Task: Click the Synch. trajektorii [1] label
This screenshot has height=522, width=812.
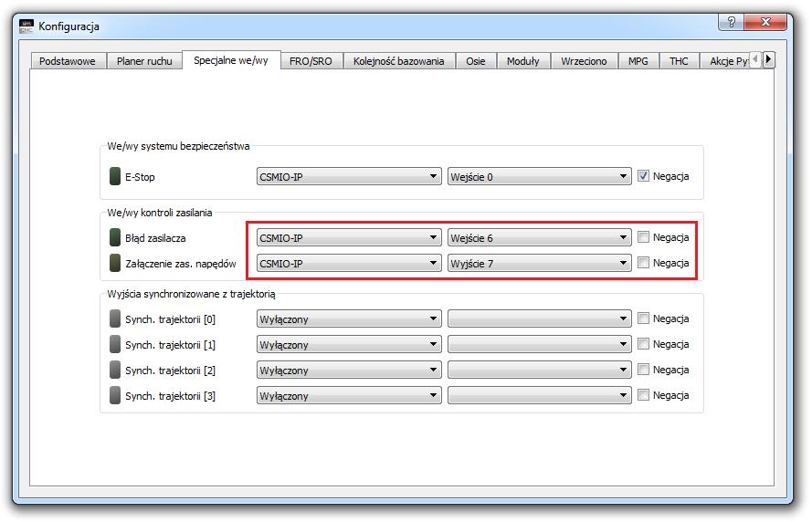Action: (x=170, y=345)
